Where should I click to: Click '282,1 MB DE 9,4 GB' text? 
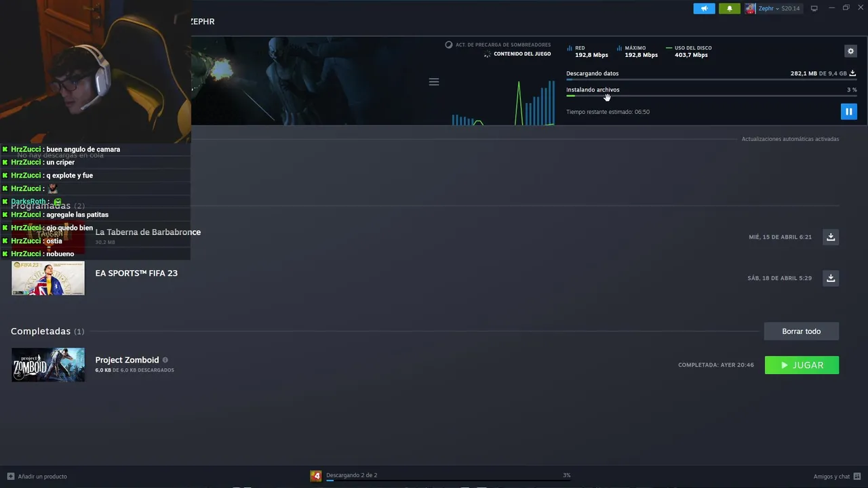click(x=818, y=73)
